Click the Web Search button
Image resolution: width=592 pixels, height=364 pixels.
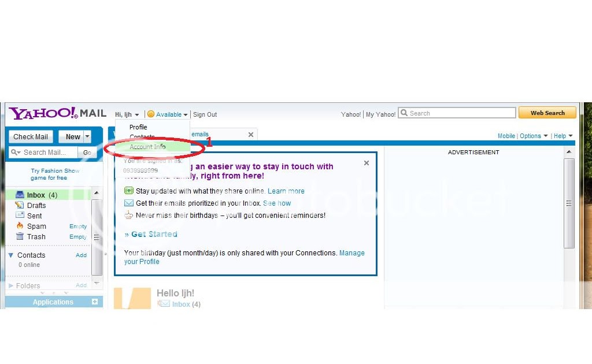(x=547, y=113)
